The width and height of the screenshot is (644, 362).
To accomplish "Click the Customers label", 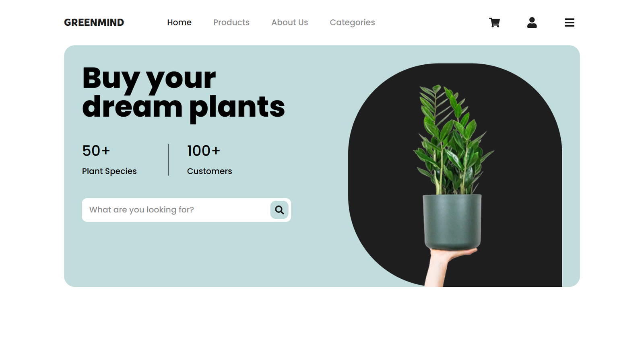I will (x=209, y=171).
